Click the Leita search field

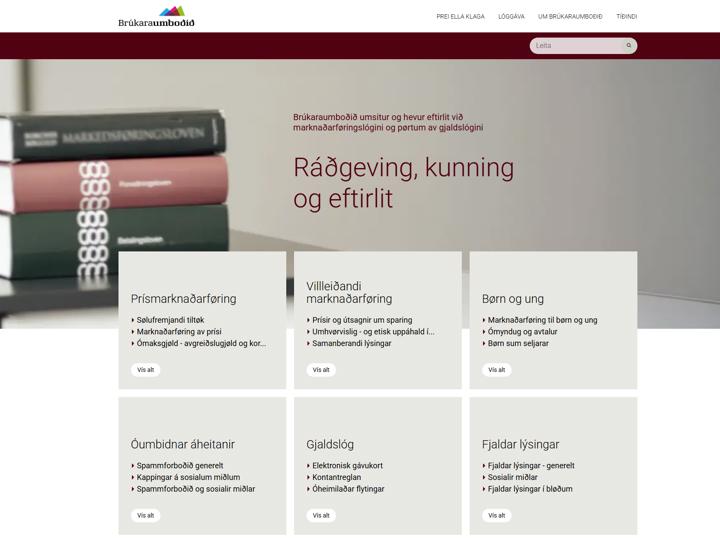pos(576,46)
